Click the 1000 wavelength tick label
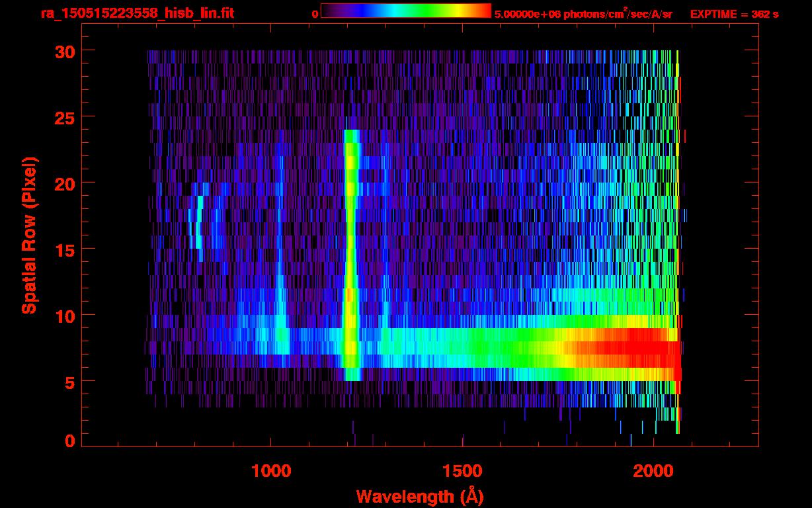The height and width of the screenshot is (508, 812). pos(270,470)
